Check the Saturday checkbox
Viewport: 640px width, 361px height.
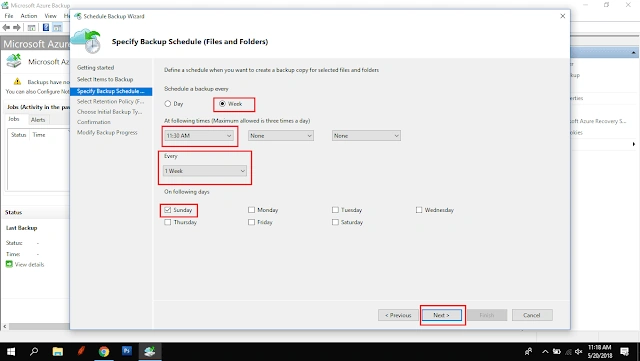(x=335, y=222)
